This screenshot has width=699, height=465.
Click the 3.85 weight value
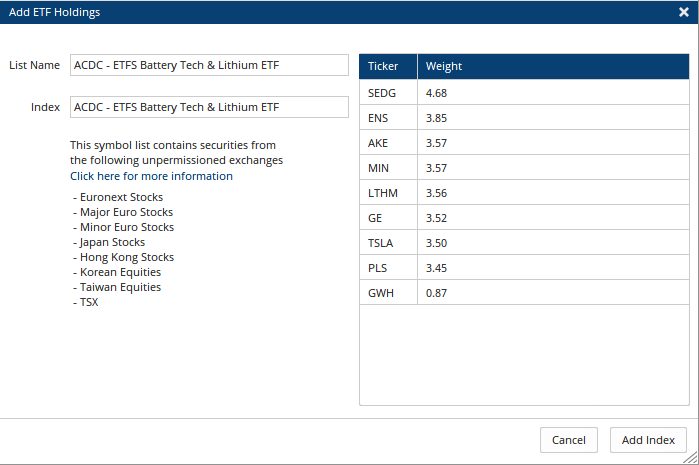(x=436, y=118)
